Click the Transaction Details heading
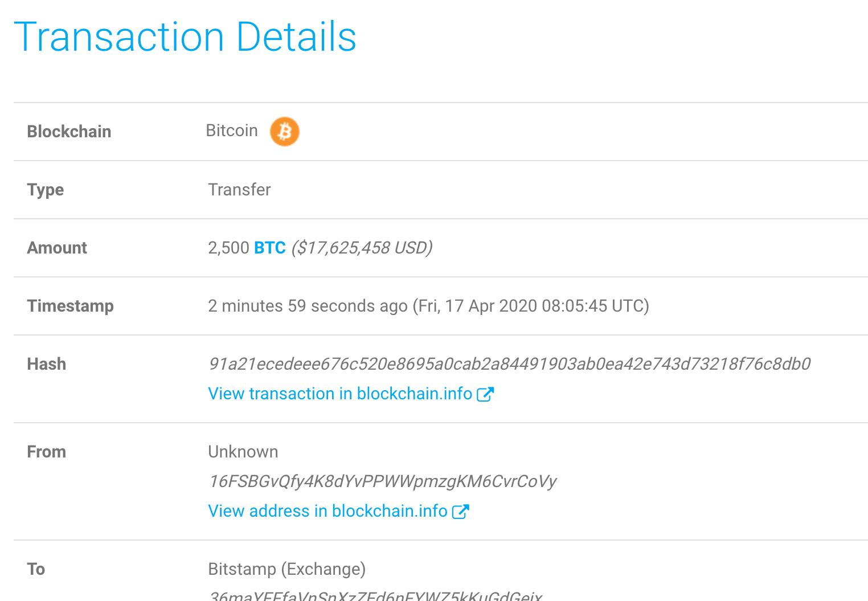The height and width of the screenshot is (601, 868). (185, 37)
